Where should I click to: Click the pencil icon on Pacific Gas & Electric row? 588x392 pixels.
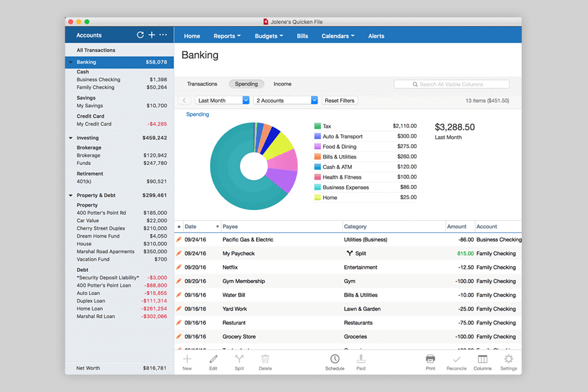click(x=179, y=239)
